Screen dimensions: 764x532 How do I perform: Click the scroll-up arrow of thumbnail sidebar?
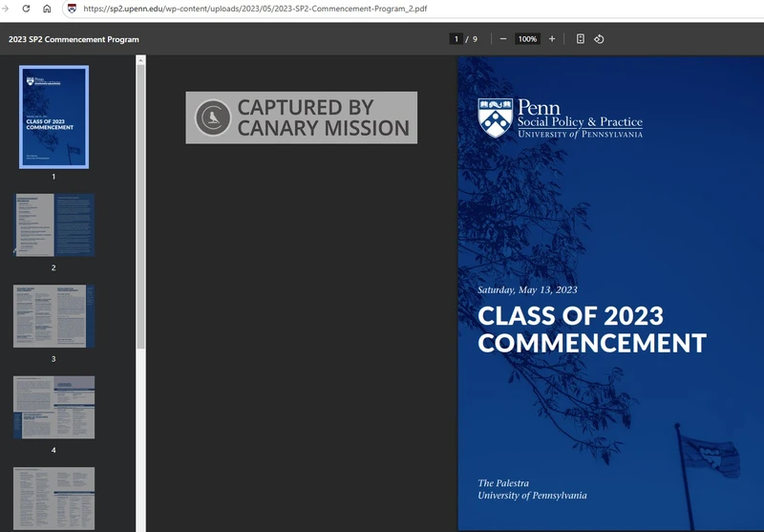pos(141,59)
